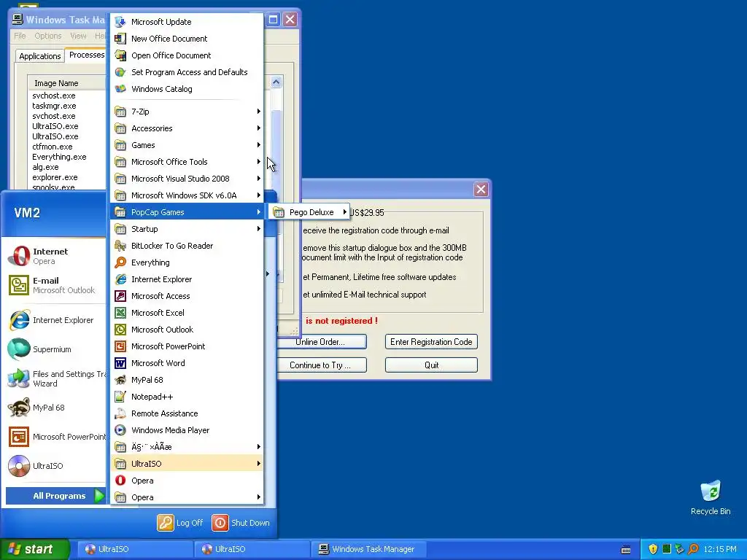This screenshot has height=560, width=747.
Task: Click Shut Down in Start menu
Action: tap(241, 523)
